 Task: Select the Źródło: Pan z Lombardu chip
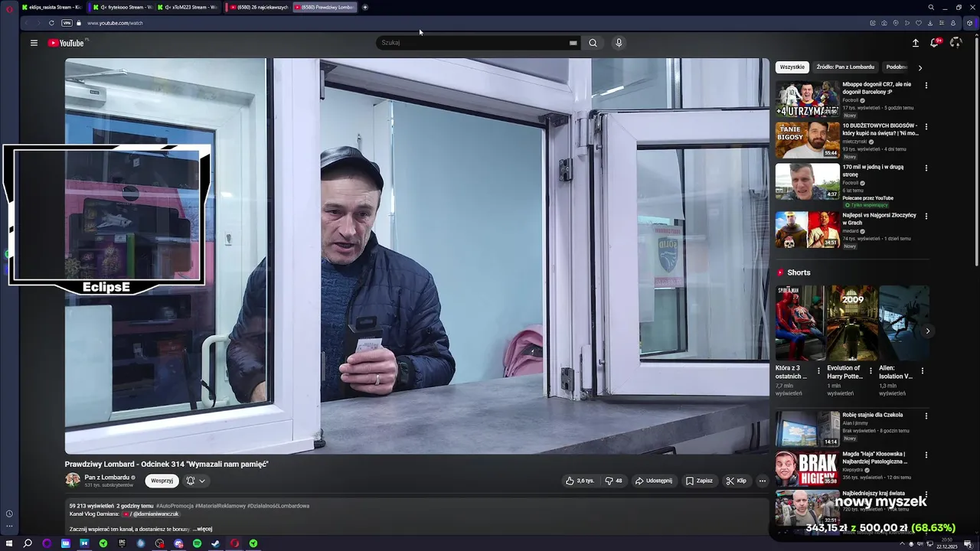coord(845,67)
